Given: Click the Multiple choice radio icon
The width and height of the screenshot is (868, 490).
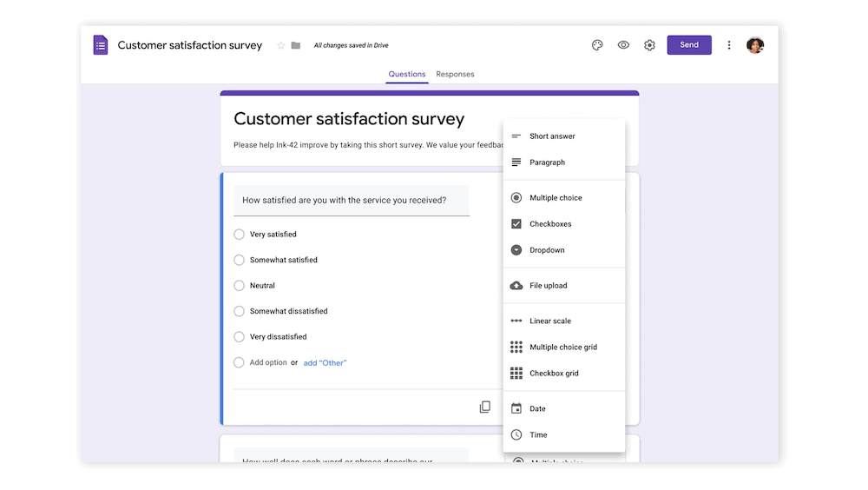Looking at the screenshot, I should click(516, 197).
